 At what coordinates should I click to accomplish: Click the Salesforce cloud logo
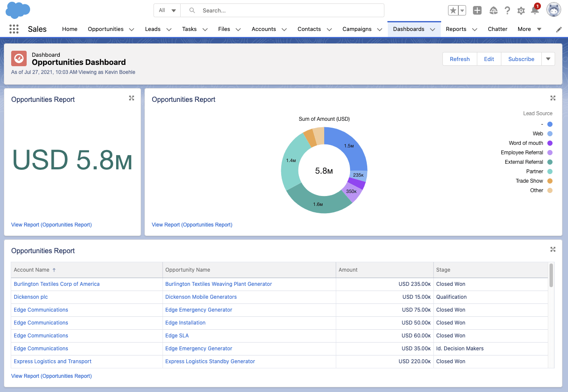point(18,10)
